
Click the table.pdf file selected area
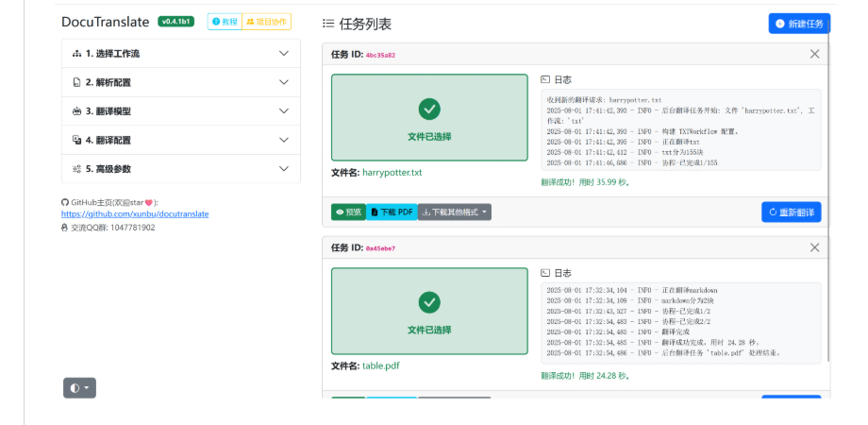(x=429, y=312)
